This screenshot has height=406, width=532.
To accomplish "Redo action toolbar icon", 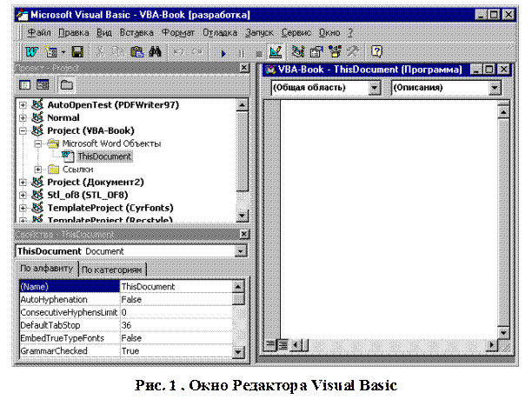I will pos(197,52).
